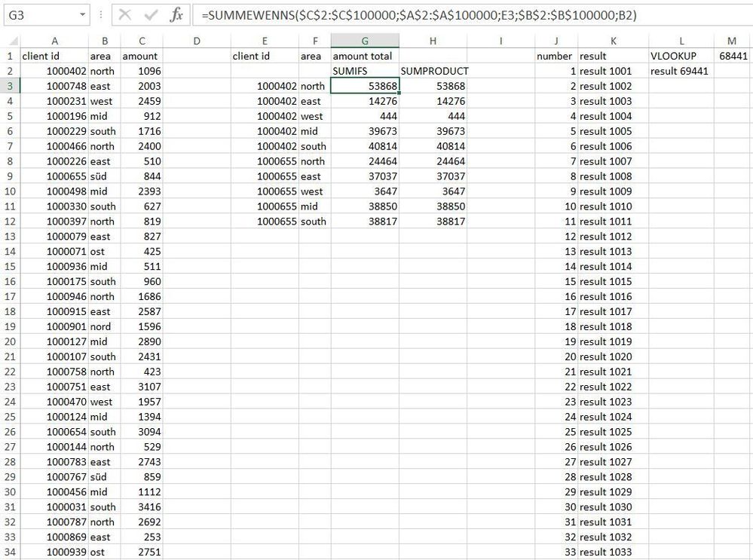Select amount cell 2003 in row 3
This screenshot has width=753, height=560.
click(x=142, y=86)
